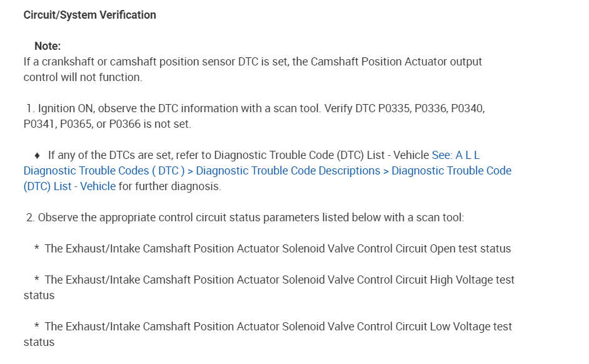Image resolution: width=589 pixels, height=364 pixels.
Task: Click the "Diagnostic Trouble Code Descriptions" link text
Action: [288, 171]
